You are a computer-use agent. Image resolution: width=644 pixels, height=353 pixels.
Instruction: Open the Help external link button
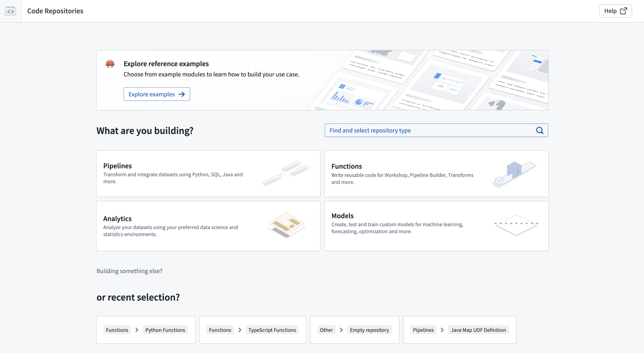615,11
